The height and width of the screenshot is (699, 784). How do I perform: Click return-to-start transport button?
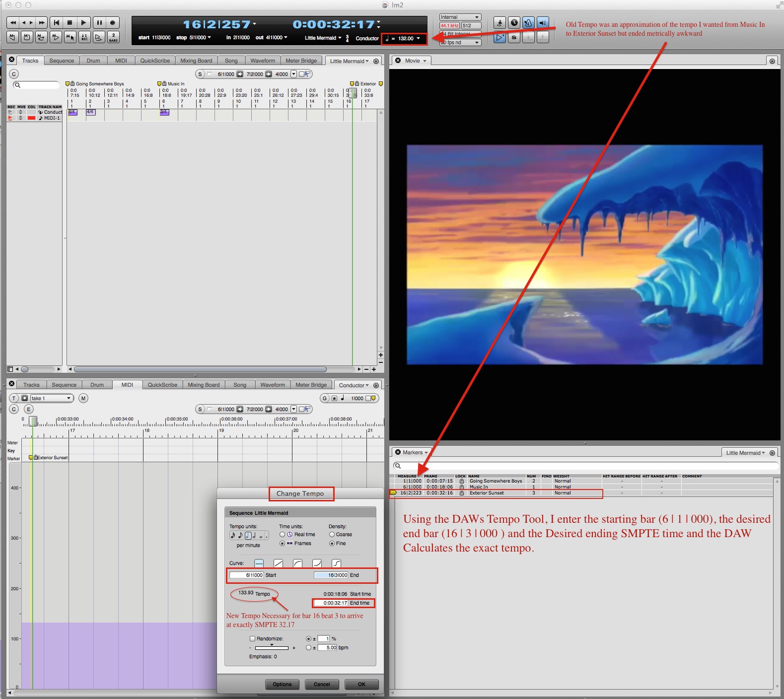[57, 22]
